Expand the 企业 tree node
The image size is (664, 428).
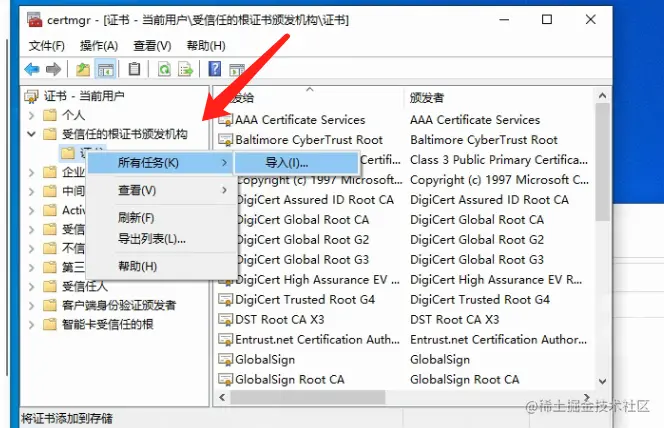pos(31,172)
